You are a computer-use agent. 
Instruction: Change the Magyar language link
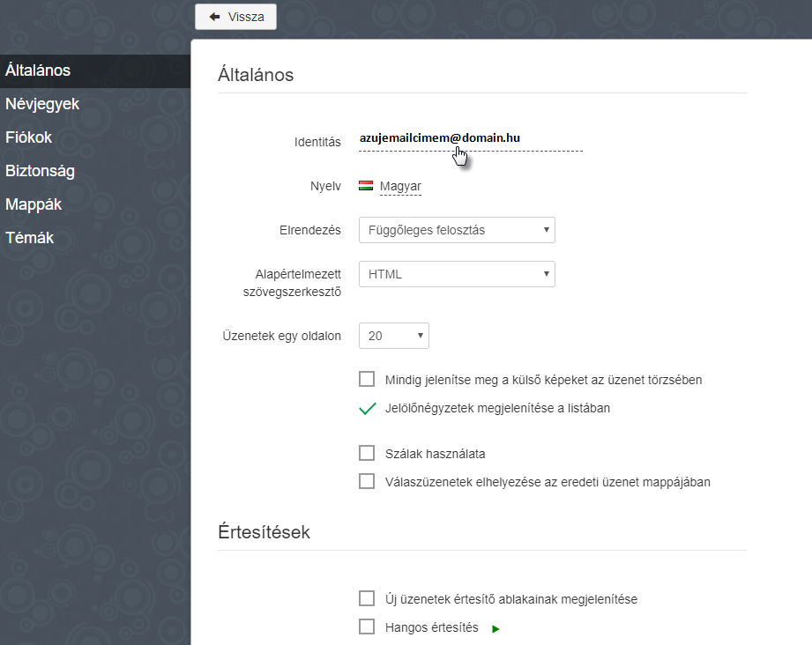click(400, 186)
